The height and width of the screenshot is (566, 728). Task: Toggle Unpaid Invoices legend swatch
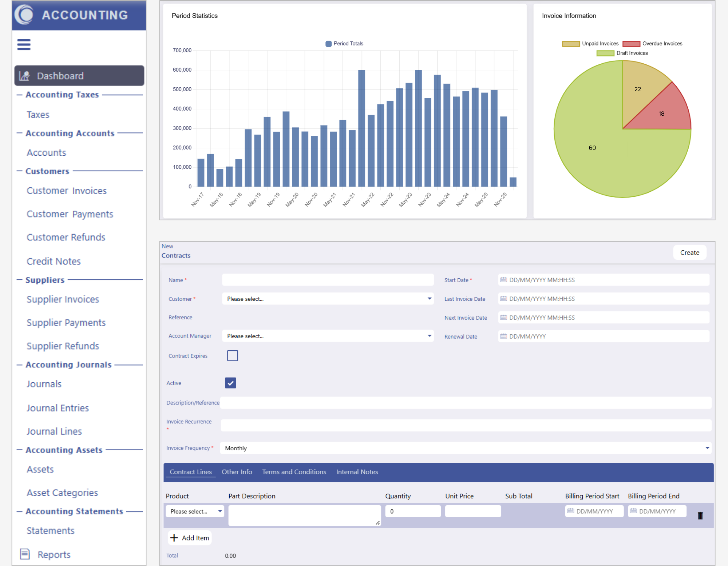click(x=571, y=44)
